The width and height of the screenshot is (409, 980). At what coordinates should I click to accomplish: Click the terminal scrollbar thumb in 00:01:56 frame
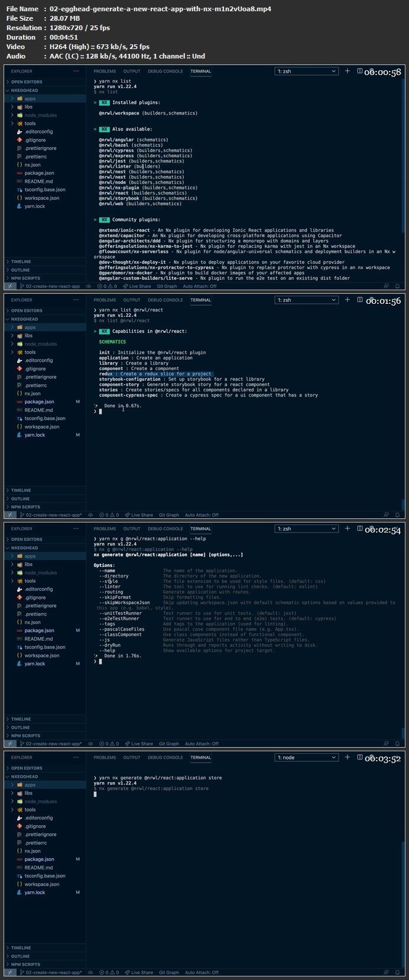pos(403,505)
